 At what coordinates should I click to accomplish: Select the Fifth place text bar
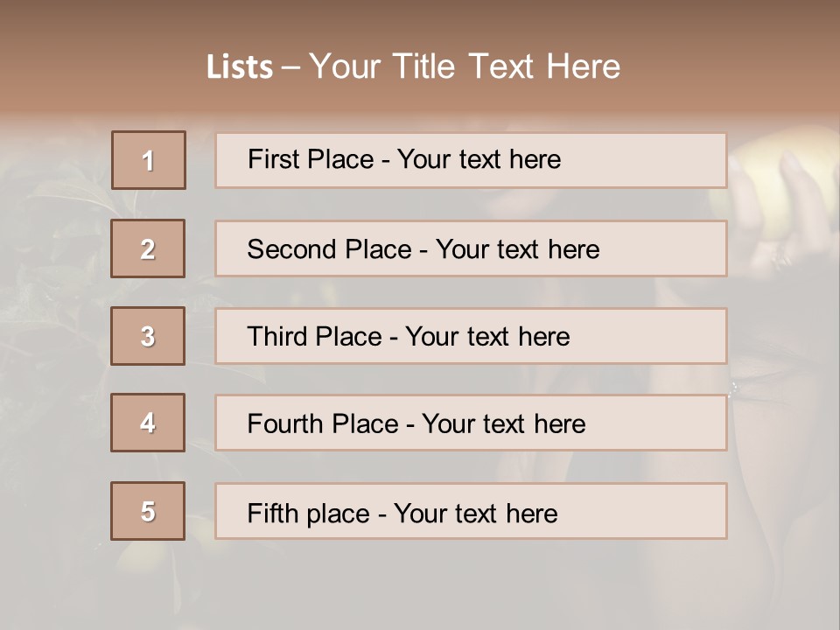tap(471, 511)
